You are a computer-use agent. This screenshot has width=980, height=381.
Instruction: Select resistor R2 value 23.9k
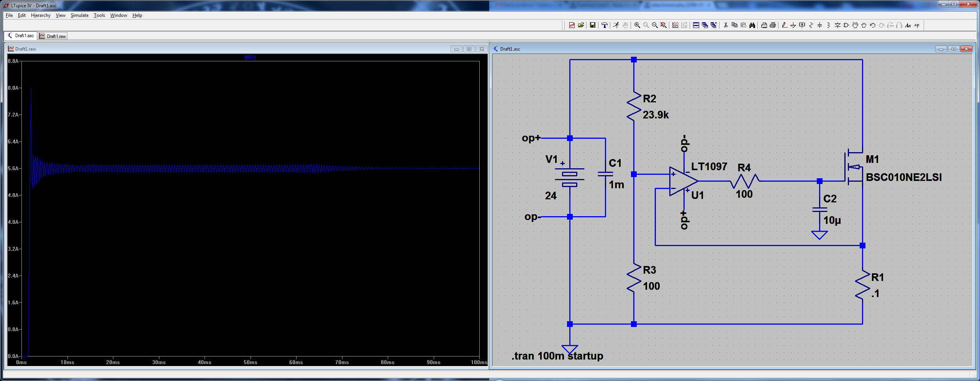tap(656, 115)
